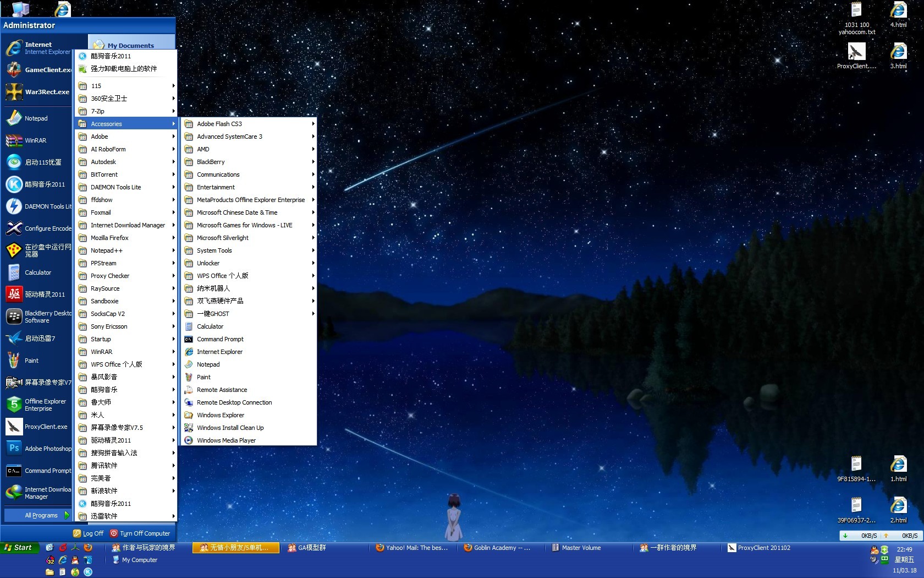This screenshot has width=924, height=578.
Task: Open Offline Explorer Enterprise shortcut
Action: pyautogui.click(x=37, y=405)
